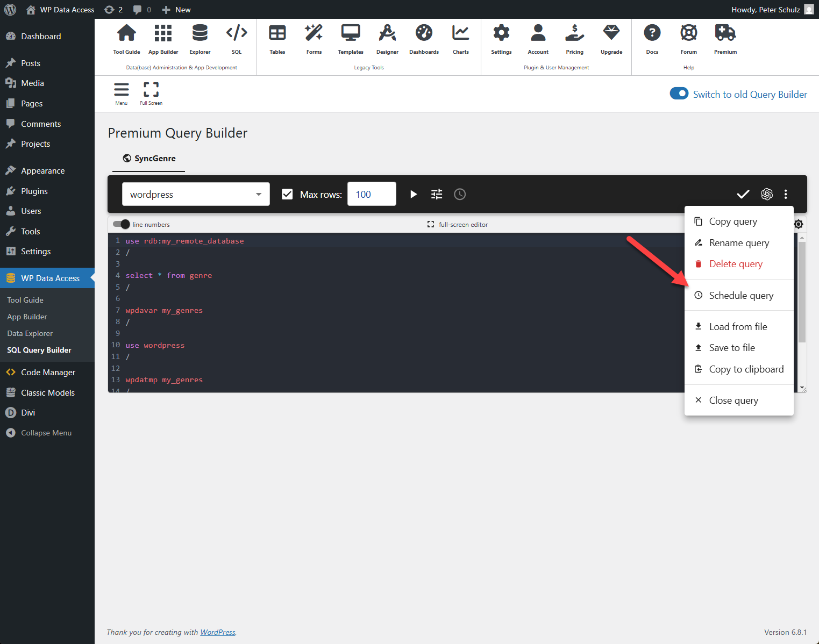Open query options sliders icon
This screenshot has height=644, width=819.
(x=437, y=194)
